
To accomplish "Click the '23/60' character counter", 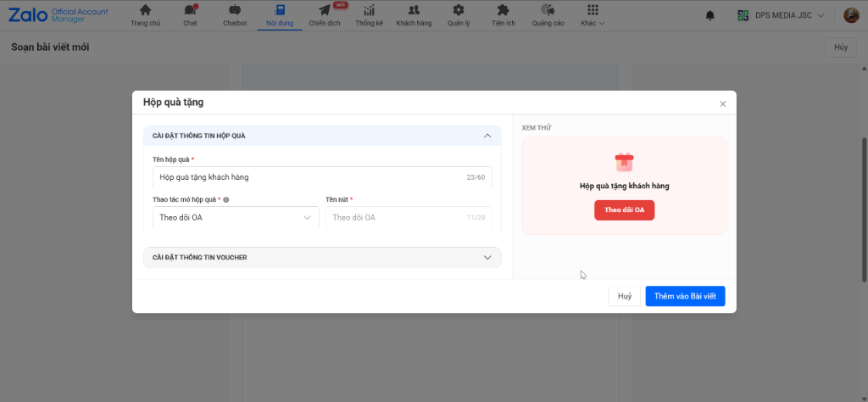I will 476,177.
